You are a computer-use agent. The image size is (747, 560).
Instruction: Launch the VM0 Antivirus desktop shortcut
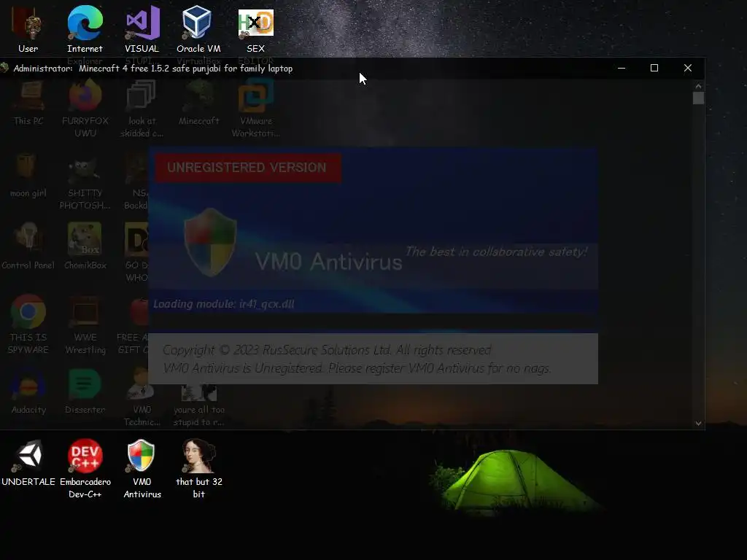point(142,469)
